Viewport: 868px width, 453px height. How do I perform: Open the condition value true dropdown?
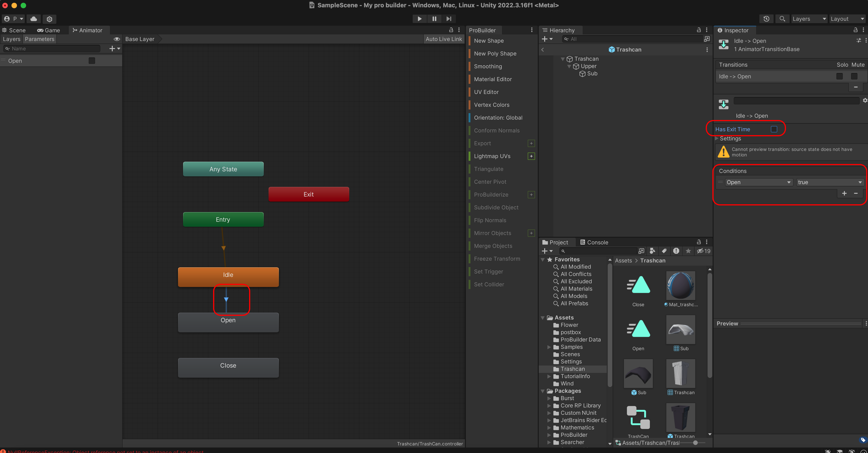coord(829,182)
